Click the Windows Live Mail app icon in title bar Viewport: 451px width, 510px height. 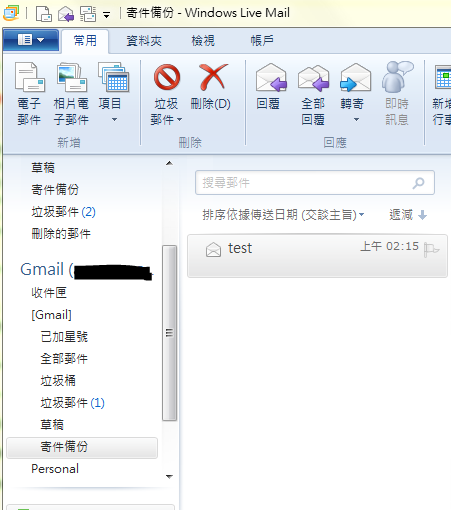coord(11,13)
